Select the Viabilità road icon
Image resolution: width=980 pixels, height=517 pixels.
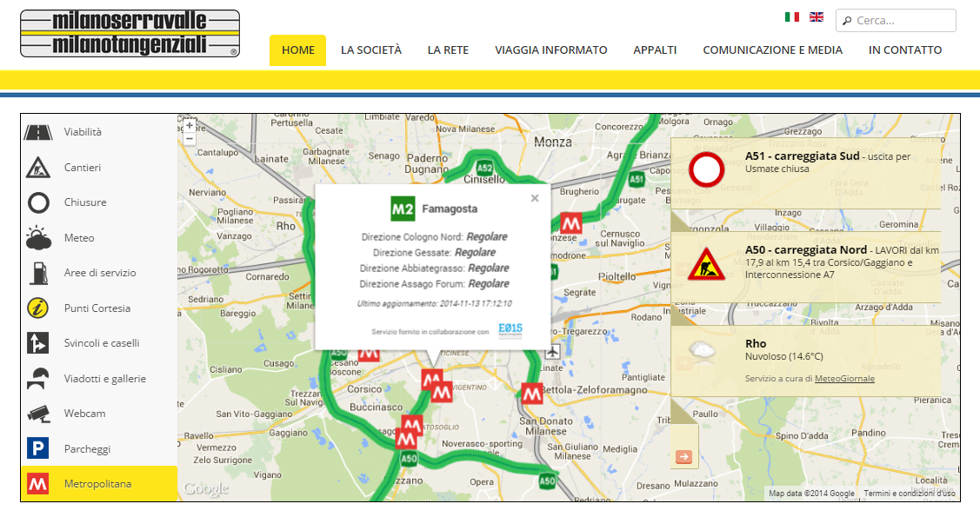pyautogui.click(x=37, y=132)
